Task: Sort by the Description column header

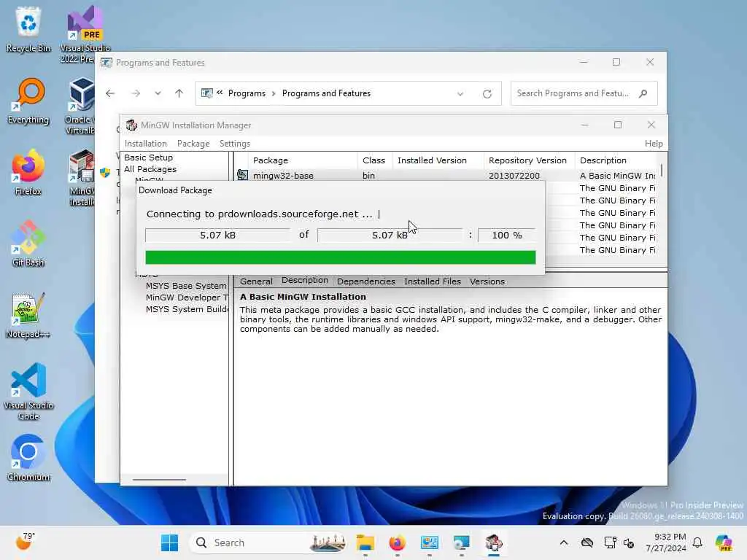Action: (616, 160)
